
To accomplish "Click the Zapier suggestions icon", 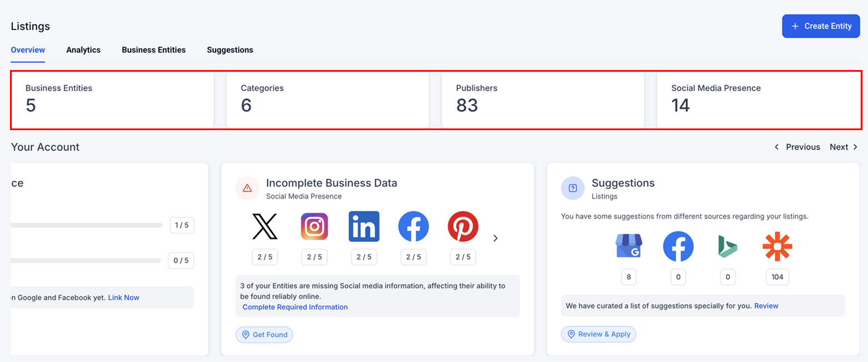I will click(x=777, y=246).
